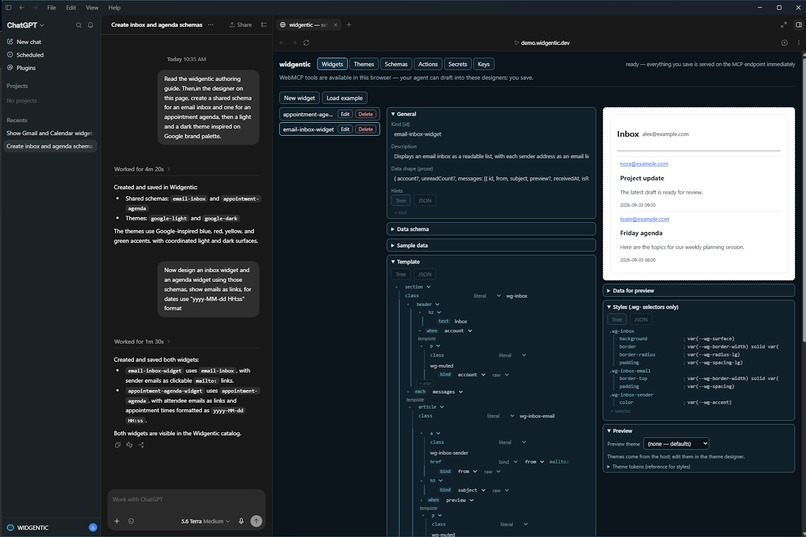Select the Widgets tab
This screenshot has width=806, height=537.
[x=332, y=64]
